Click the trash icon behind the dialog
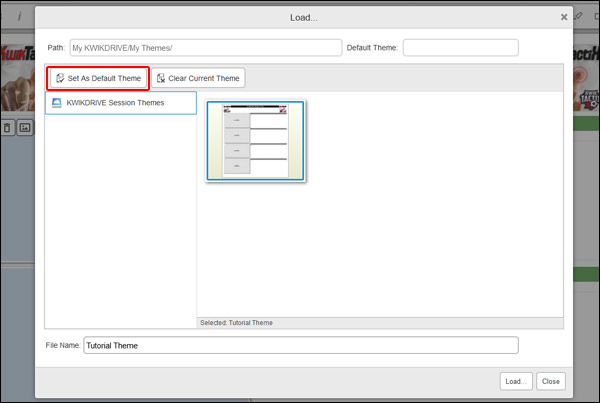Screen dimensions: 600x403 8,128
